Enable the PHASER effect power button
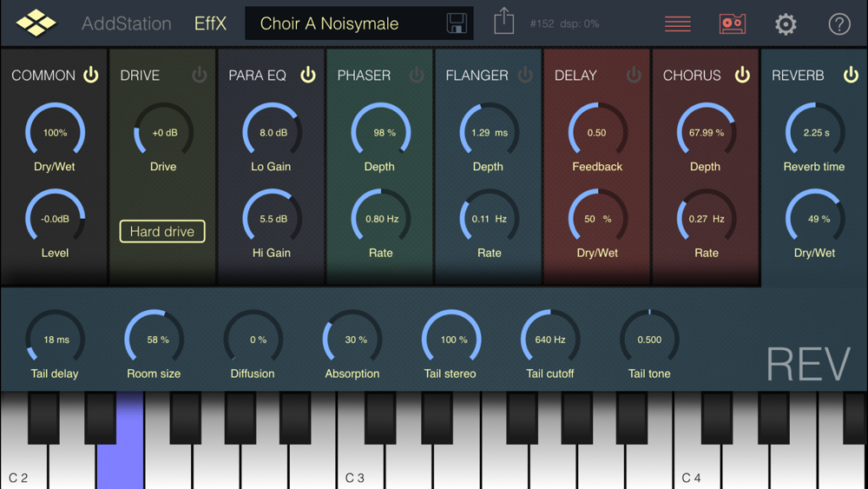The image size is (868, 489). [417, 75]
